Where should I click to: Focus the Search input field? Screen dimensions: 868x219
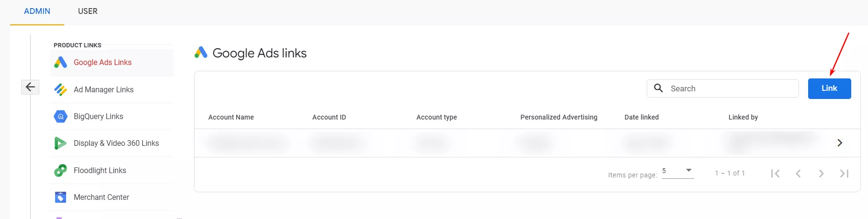coord(723,88)
